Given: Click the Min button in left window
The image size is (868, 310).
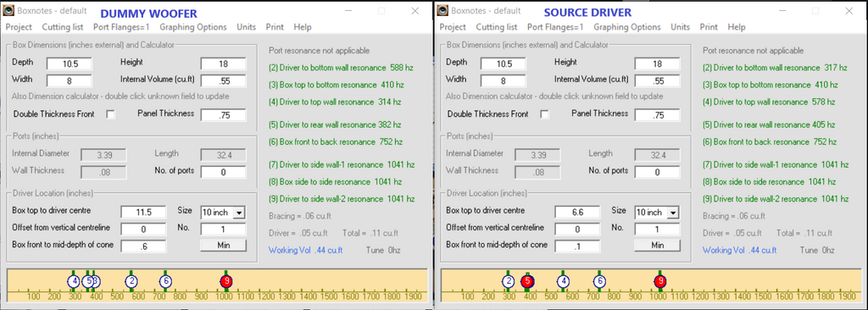Looking at the screenshot, I should click(x=224, y=246).
